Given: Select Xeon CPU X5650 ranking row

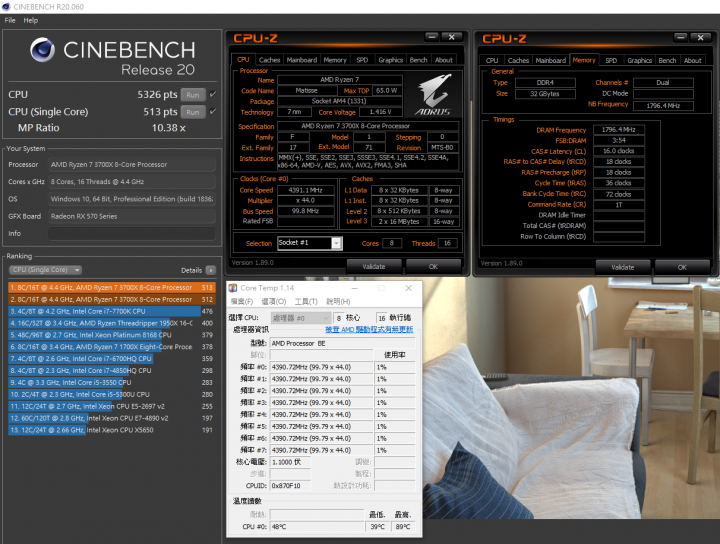Looking at the screenshot, I should point(112,430).
